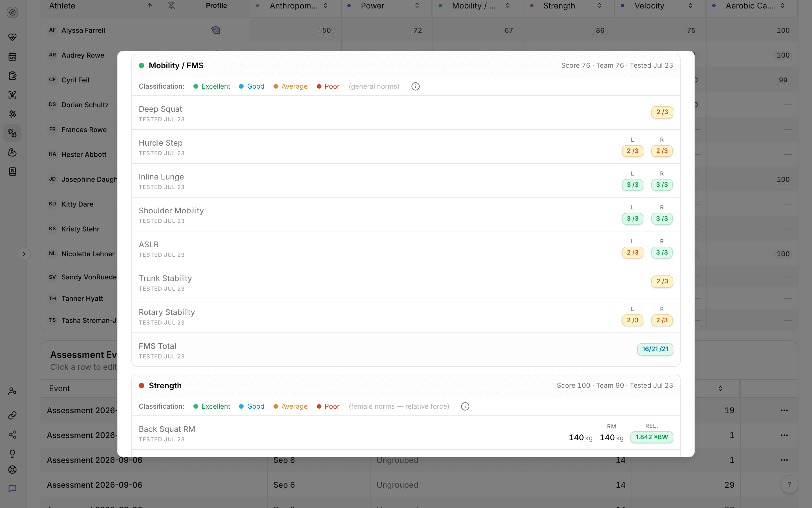Viewport: 812px width, 508px height.
Task: Sort by the Aerobic Capacity column
Action: pyautogui.click(x=782, y=6)
